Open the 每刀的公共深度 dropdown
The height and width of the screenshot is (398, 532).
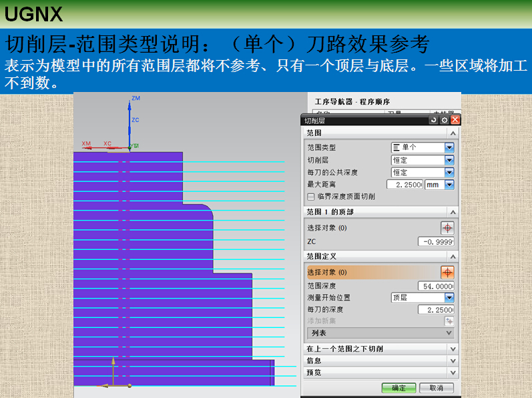coord(423,173)
